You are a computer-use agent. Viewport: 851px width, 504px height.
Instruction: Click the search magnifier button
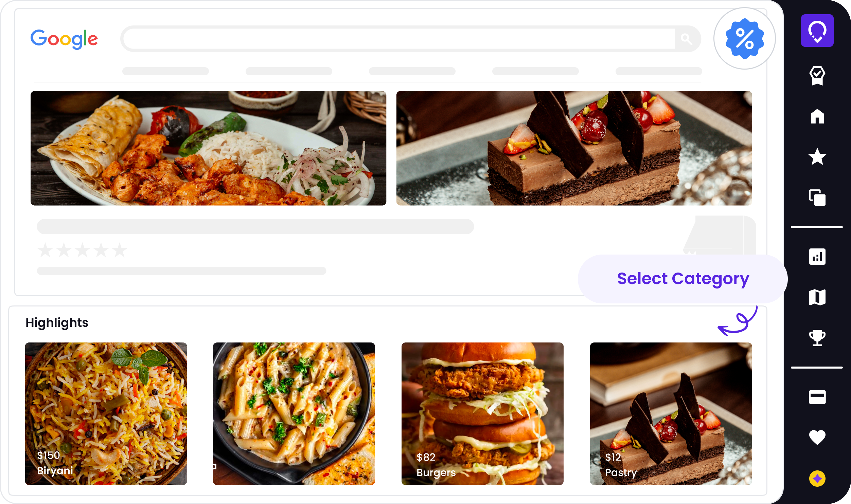coord(686,39)
